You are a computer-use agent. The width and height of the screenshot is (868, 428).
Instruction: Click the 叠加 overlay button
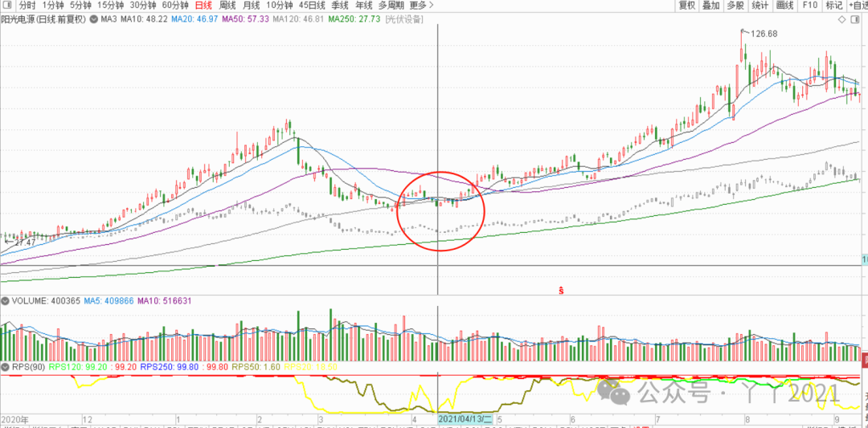tap(710, 5)
